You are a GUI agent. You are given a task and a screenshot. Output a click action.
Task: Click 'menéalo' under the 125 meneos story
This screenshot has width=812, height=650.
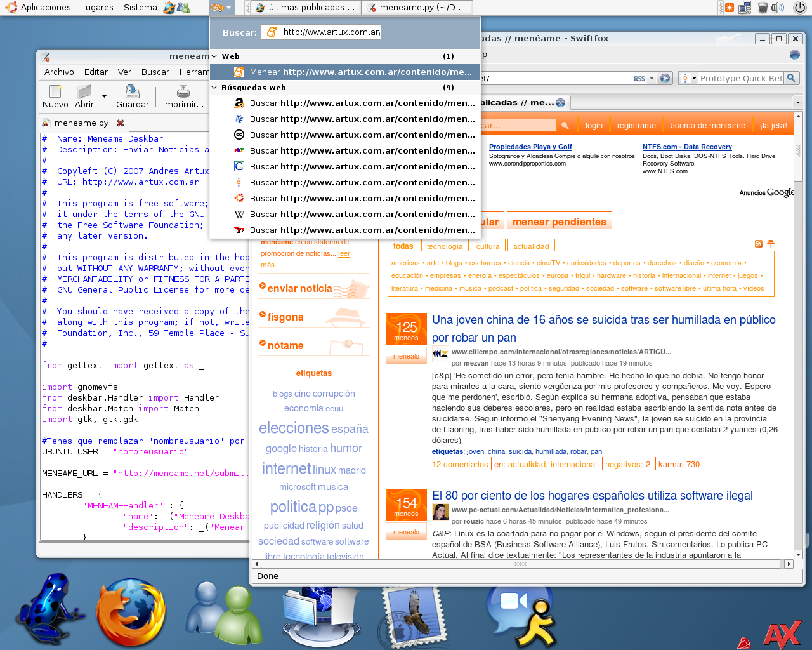point(406,356)
